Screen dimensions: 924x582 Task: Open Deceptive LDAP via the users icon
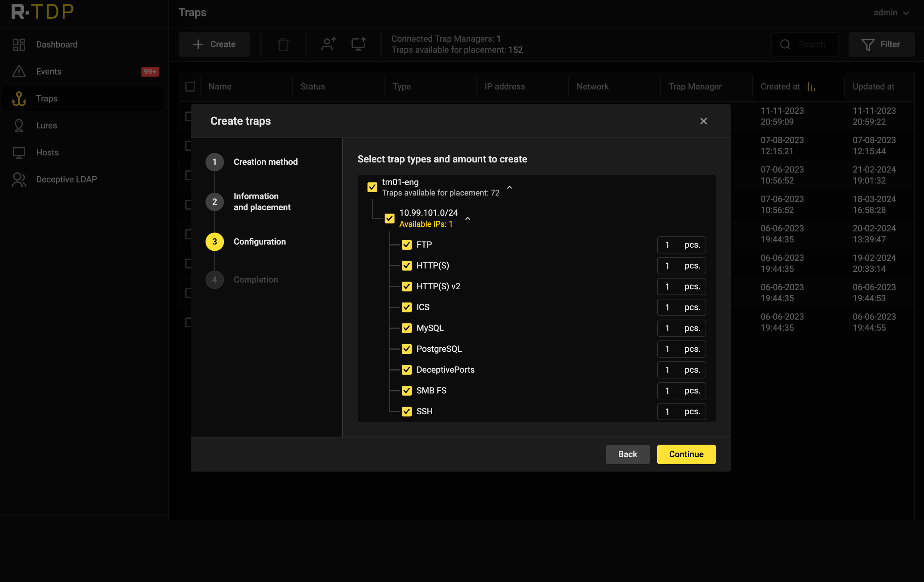click(x=19, y=179)
